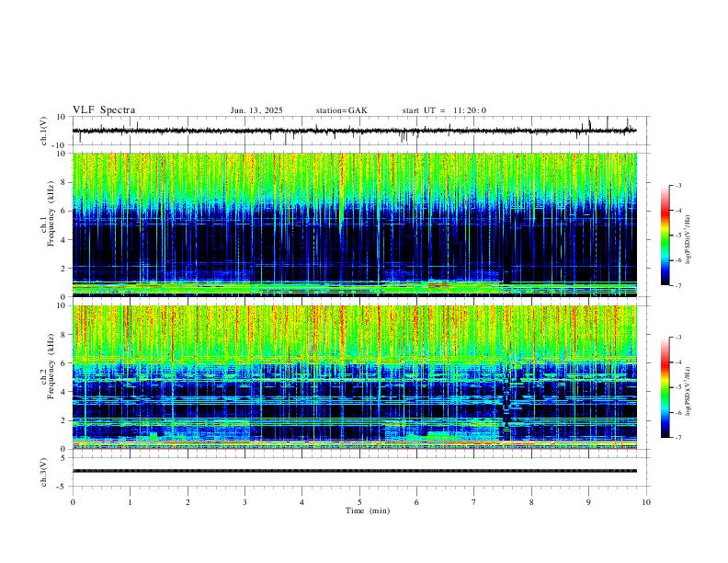Click the "start UT = 11:20:0" text
The width and height of the screenshot is (728, 563).
[444, 110]
